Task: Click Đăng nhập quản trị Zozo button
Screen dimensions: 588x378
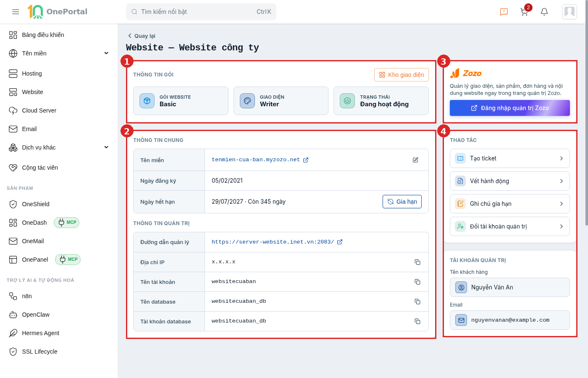Action: 510,108
